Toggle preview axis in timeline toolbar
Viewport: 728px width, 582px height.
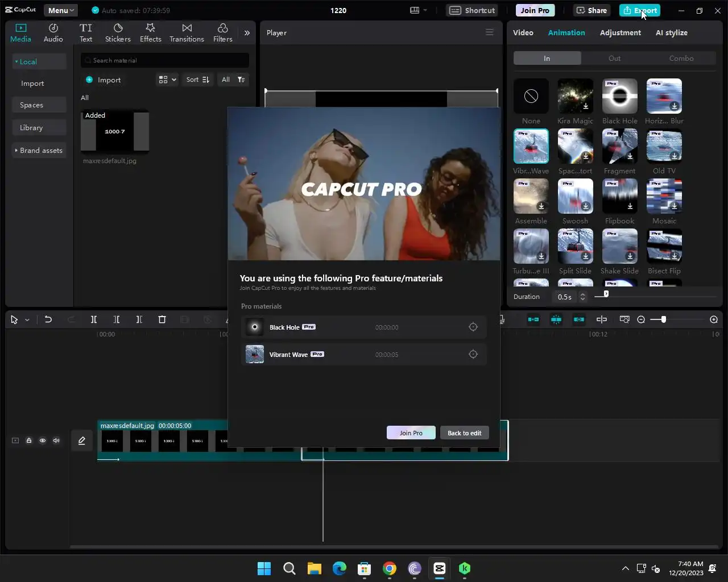click(x=602, y=319)
